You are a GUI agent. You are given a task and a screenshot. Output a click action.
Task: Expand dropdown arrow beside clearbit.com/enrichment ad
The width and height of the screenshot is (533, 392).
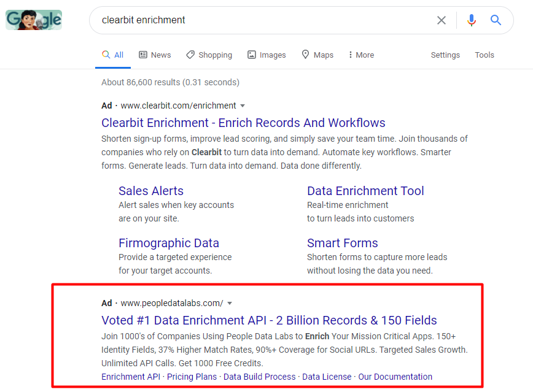[x=243, y=106]
